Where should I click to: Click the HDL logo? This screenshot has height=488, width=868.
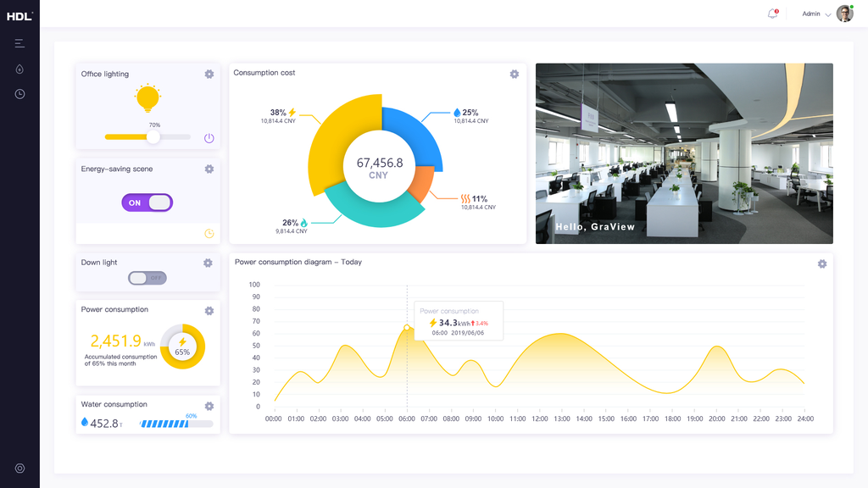coord(19,15)
